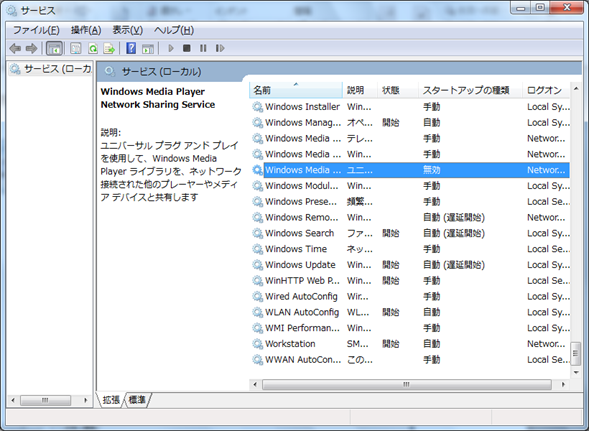Sort by 説明 column header
Image resolution: width=589 pixels, height=431 pixels.
point(359,90)
